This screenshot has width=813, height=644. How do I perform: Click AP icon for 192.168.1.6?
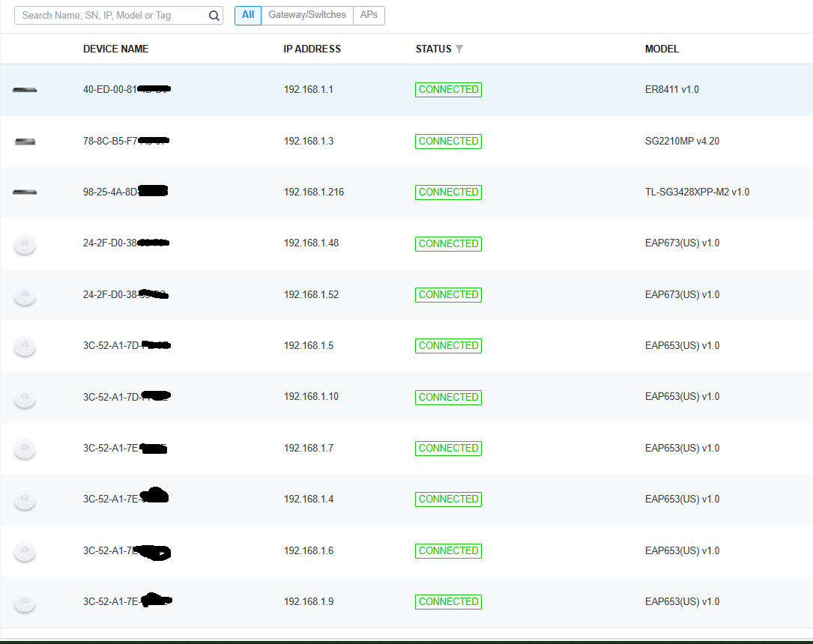[25, 551]
